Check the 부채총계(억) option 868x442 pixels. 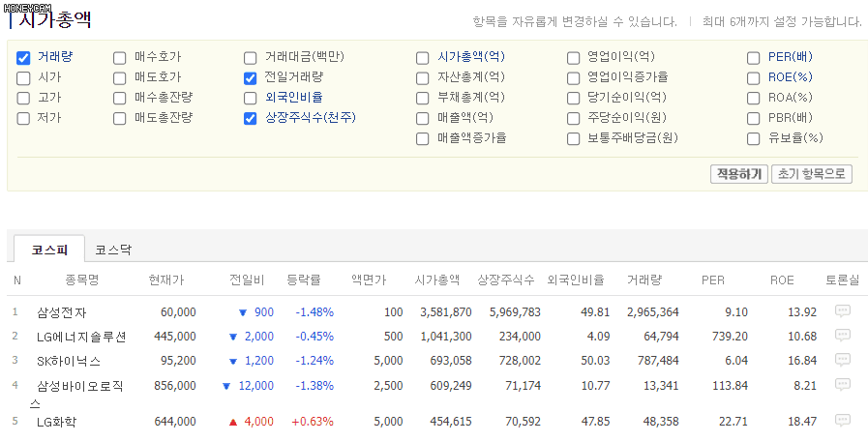click(422, 99)
